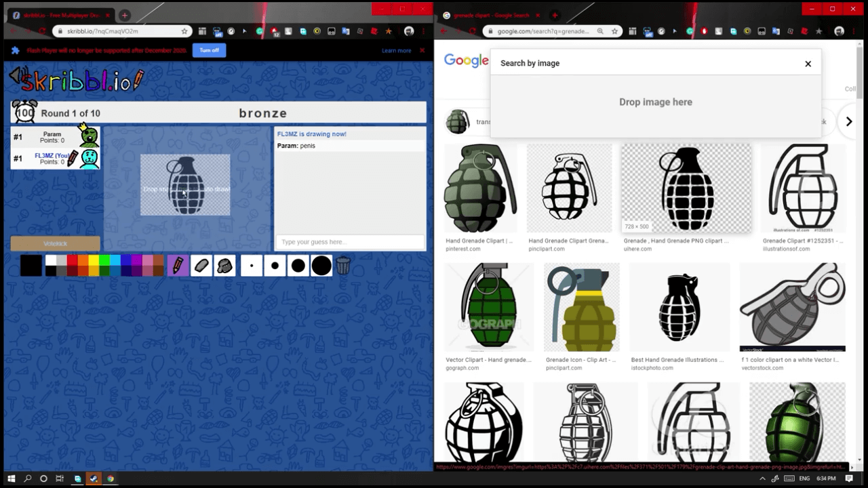Choose the second smallest brush size
Image resolution: width=868 pixels, height=488 pixels.
tap(275, 266)
